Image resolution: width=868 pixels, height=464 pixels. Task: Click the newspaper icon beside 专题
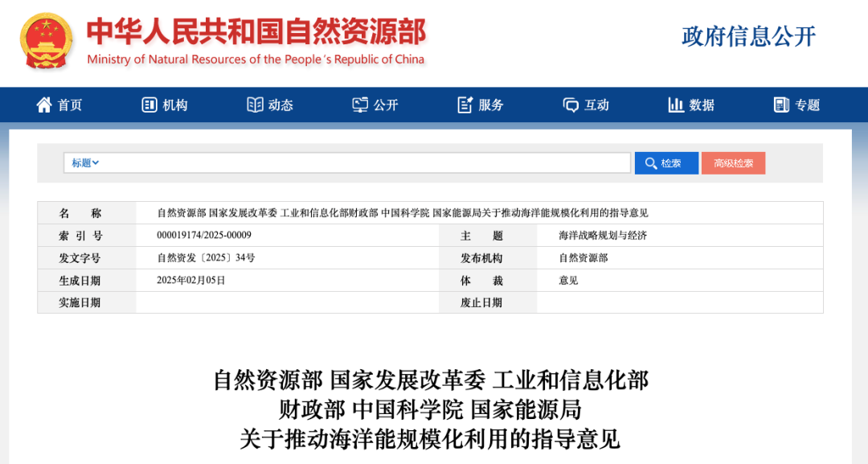(x=781, y=105)
